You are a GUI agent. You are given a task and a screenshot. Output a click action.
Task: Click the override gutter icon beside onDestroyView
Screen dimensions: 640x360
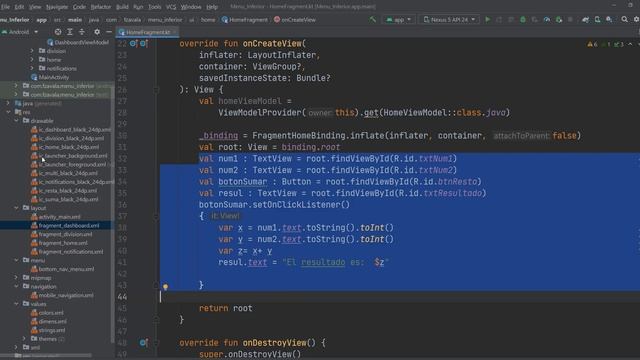pyautogui.click(x=143, y=342)
